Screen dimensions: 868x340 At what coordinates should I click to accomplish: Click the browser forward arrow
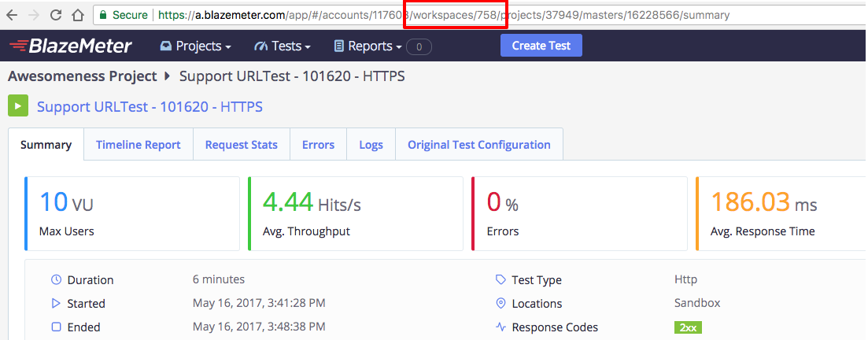coord(33,15)
